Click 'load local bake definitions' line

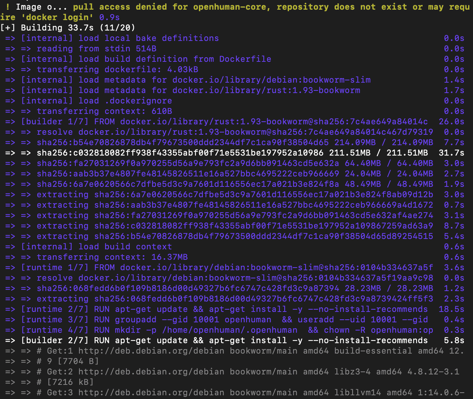pos(235,38)
